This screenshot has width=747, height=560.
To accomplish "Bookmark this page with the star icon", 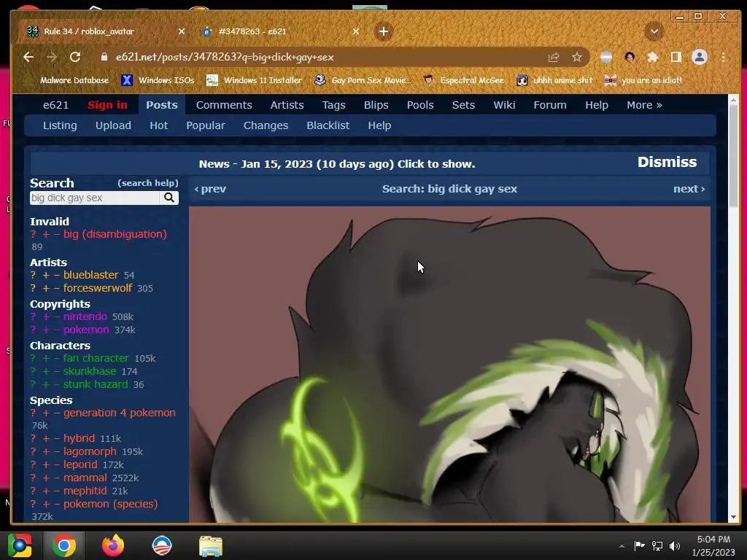I will (x=577, y=58).
